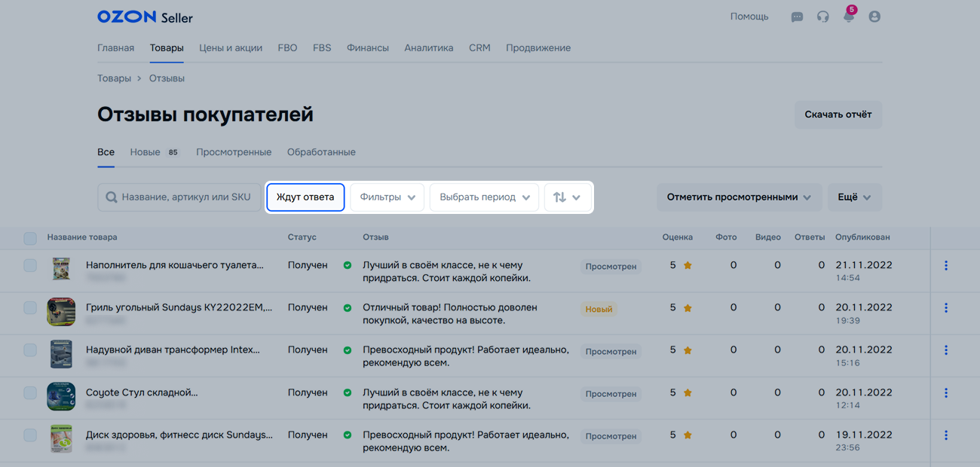The height and width of the screenshot is (467, 980).
Task: Expand Отметить просмотренными dropdown
Action: [738, 197]
